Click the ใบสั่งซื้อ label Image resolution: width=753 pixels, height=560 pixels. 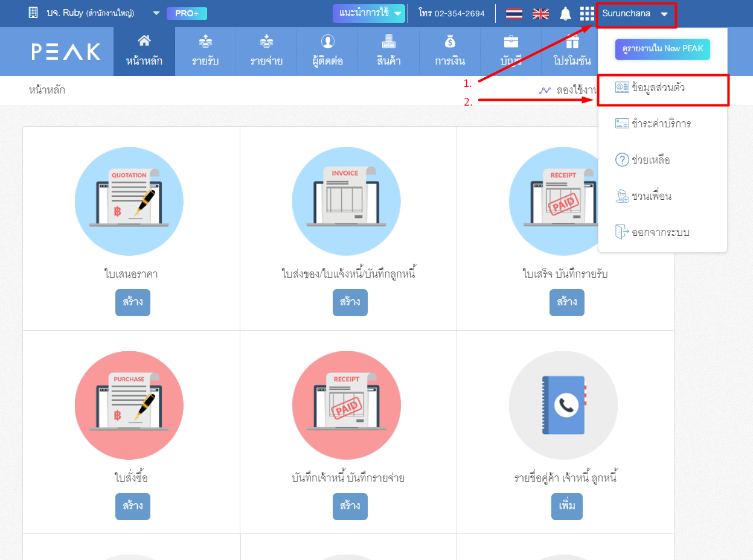pyautogui.click(x=131, y=478)
